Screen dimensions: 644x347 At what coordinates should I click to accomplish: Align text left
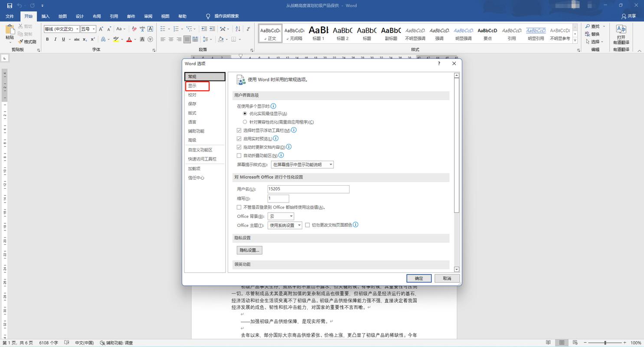(163, 39)
